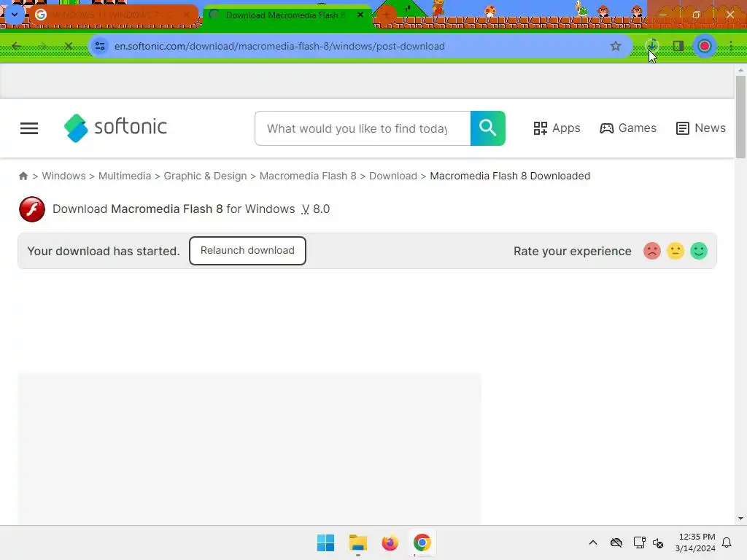The image size is (747, 560).
Task: Go to home via breadcrumb house icon
Action: (x=23, y=176)
